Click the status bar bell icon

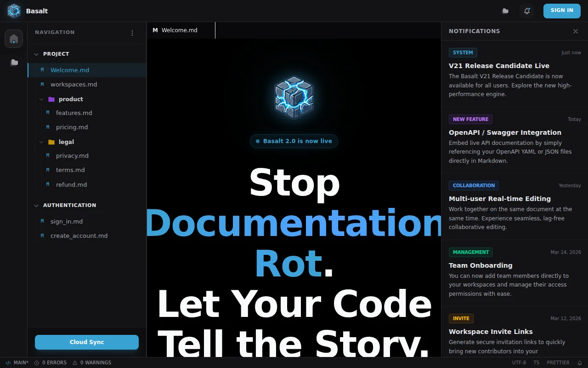point(579,362)
